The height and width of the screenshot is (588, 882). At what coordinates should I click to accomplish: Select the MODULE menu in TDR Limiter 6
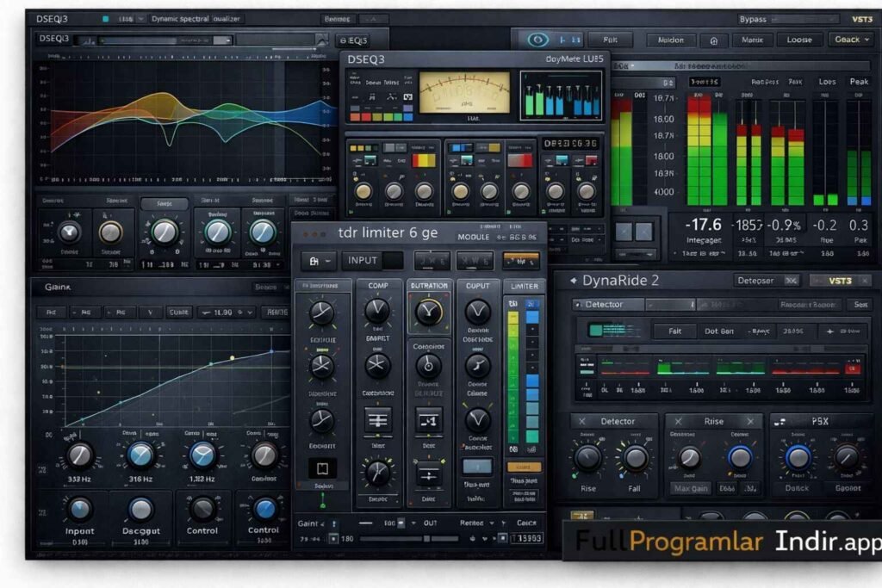pos(474,237)
